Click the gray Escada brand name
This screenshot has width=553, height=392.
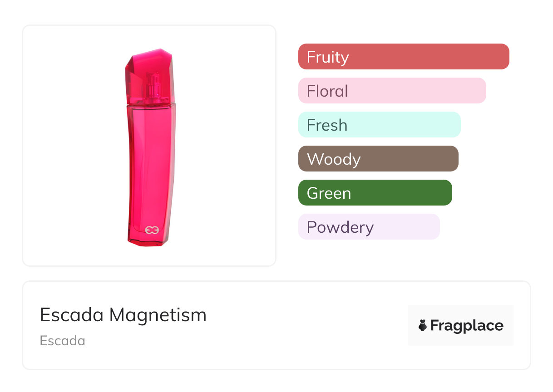tap(63, 341)
